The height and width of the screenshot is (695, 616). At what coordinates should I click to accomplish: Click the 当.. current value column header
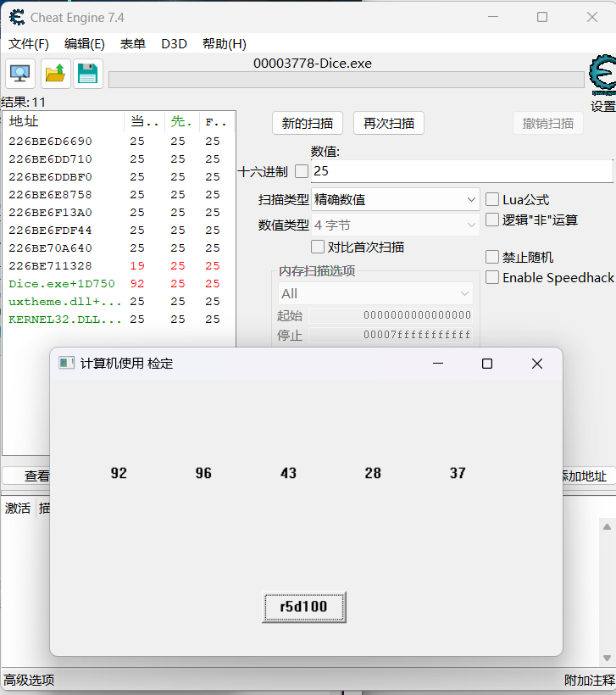point(145,121)
